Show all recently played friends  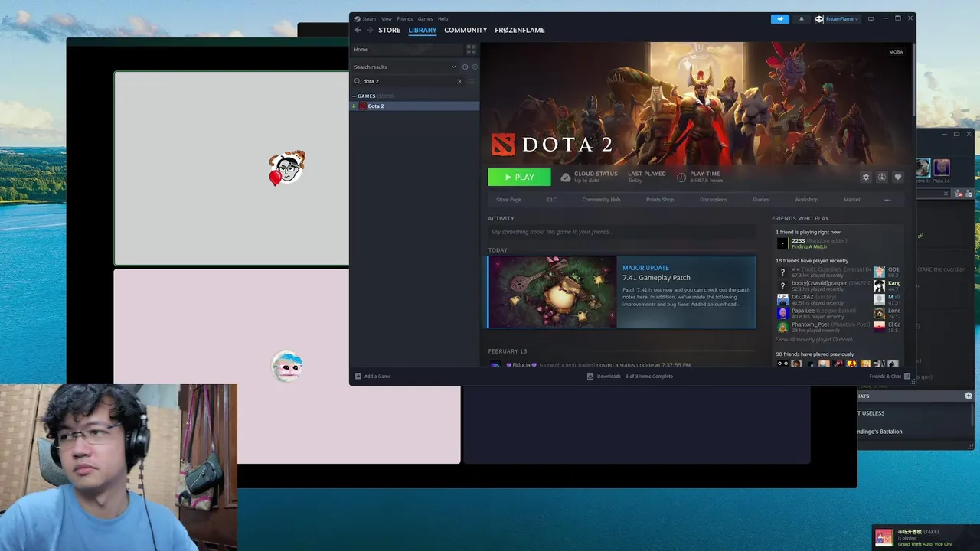coord(814,340)
